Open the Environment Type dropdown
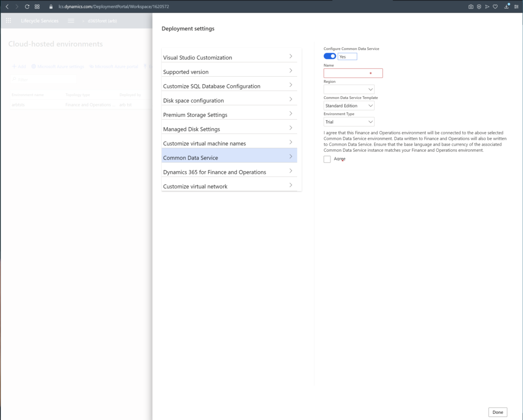Image resolution: width=523 pixels, height=420 pixels. (x=349, y=122)
